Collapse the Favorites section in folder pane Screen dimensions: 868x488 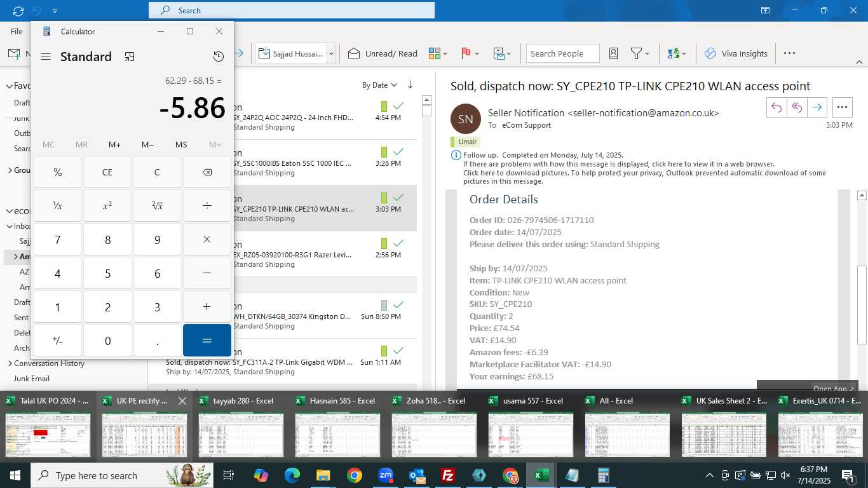(9, 86)
